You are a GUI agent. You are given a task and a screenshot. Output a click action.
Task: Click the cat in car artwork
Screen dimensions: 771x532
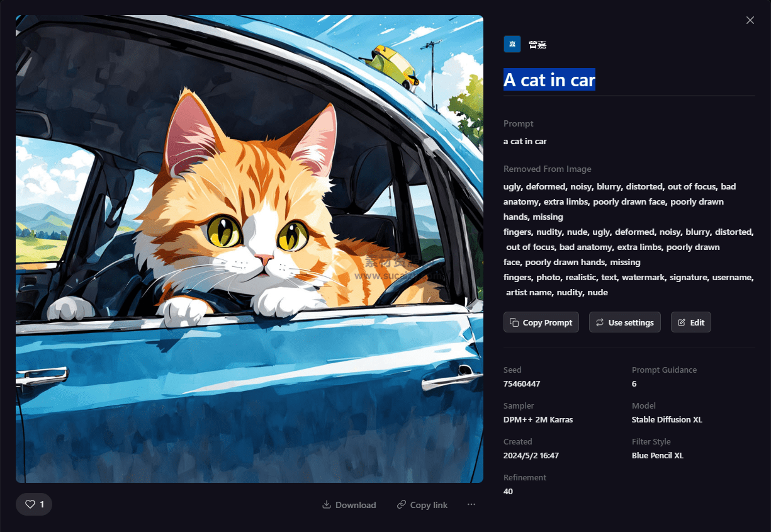coord(249,249)
